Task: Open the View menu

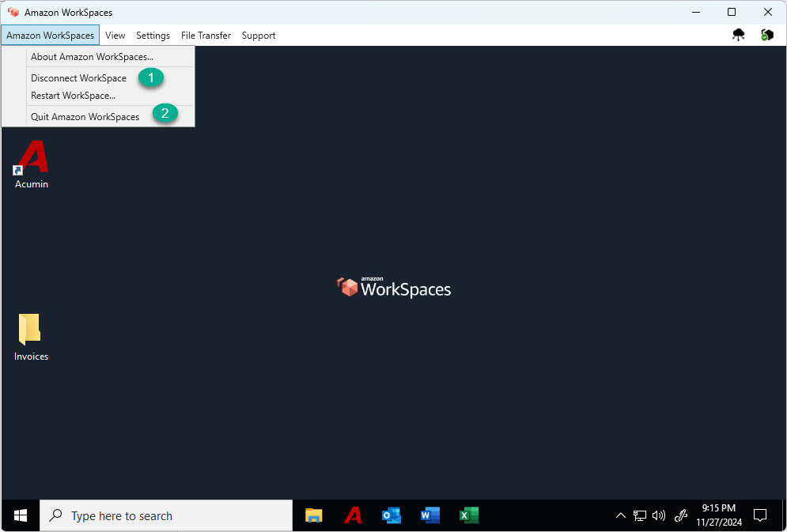Action: (115, 35)
